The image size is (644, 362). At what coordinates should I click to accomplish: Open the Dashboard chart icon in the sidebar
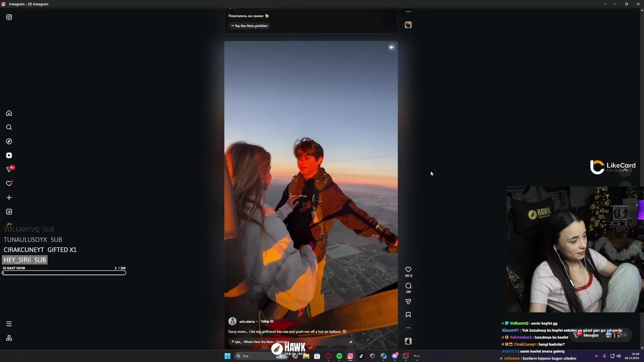pyautogui.click(x=9, y=212)
